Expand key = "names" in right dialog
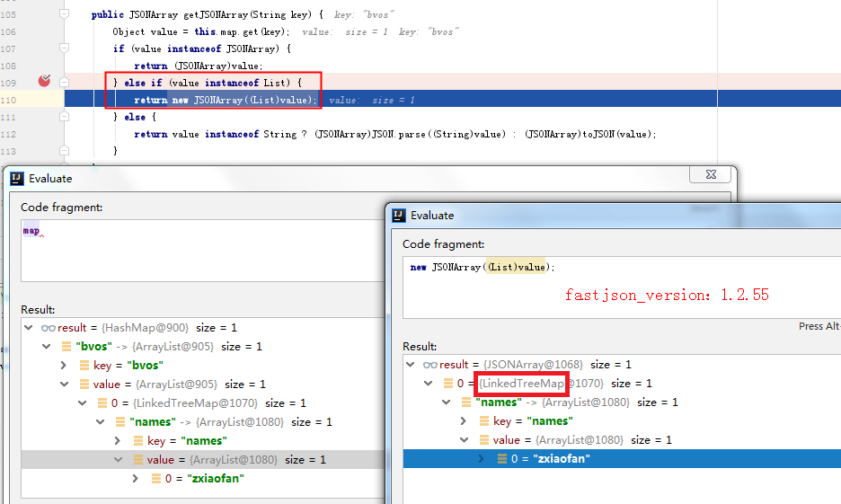Image resolution: width=841 pixels, height=504 pixels. click(464, 420)
